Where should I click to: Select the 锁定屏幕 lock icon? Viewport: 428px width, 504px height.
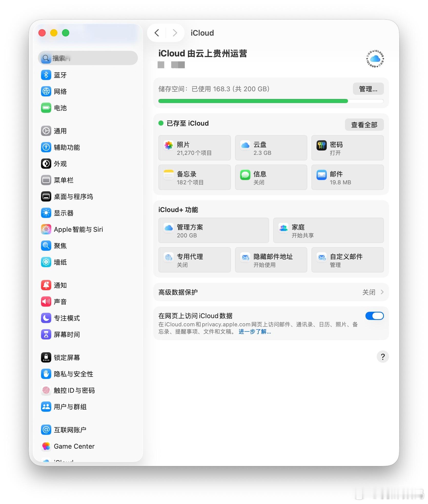pos(46,357)
